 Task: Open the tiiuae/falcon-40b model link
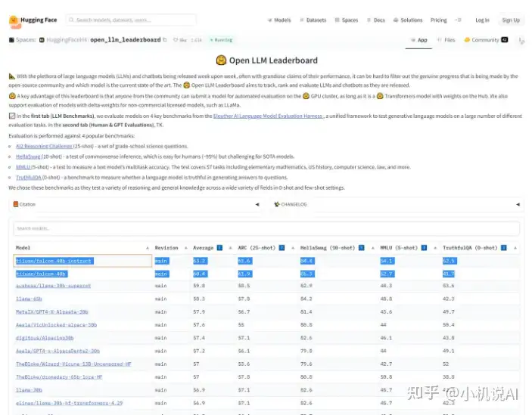click(41, 274)
